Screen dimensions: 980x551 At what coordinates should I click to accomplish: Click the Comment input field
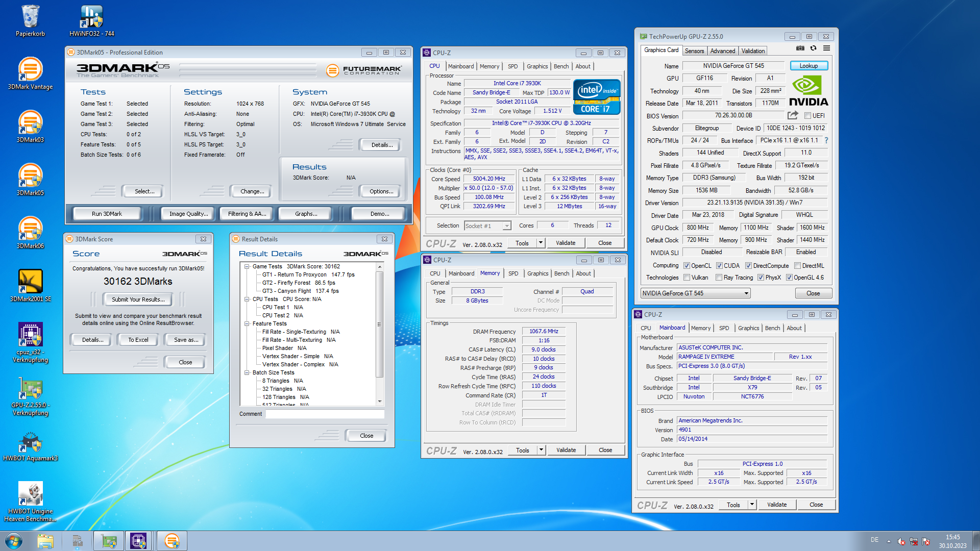[325, 414]
